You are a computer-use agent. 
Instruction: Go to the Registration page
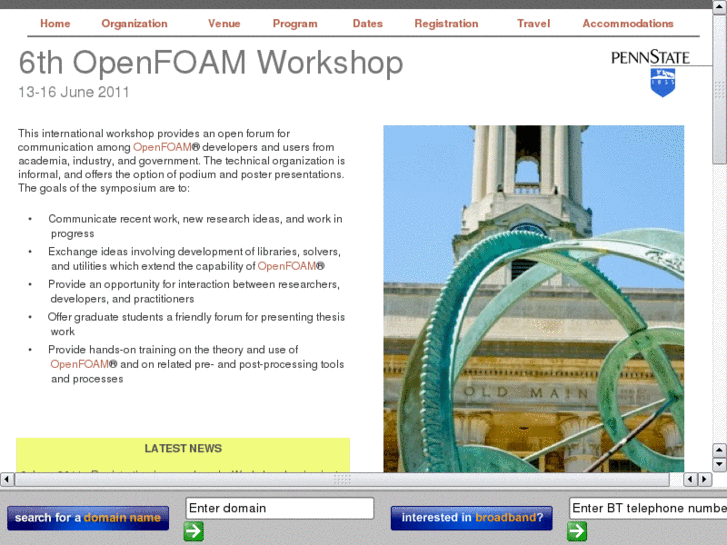446,24
